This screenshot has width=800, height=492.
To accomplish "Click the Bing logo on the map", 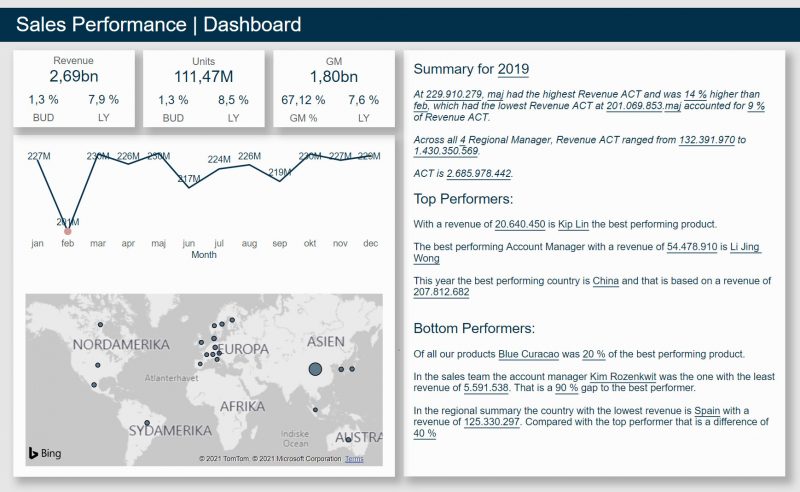I will (x=45, y=453).
